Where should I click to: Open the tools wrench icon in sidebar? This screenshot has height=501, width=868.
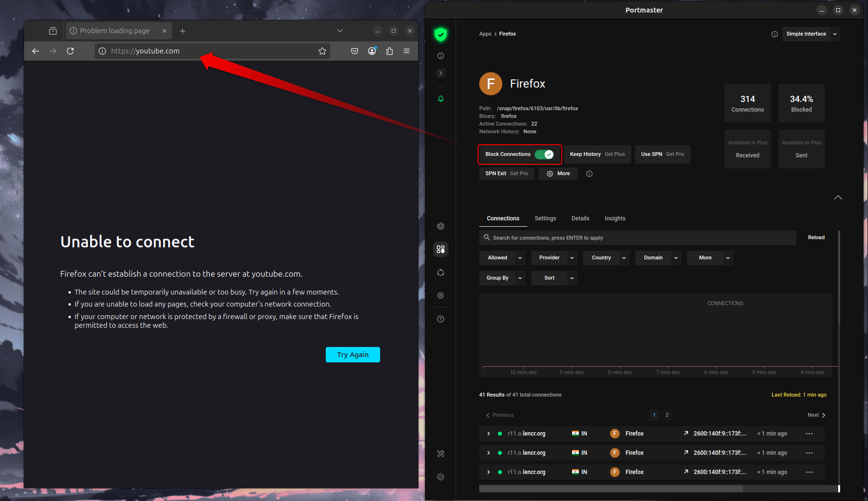440,453
